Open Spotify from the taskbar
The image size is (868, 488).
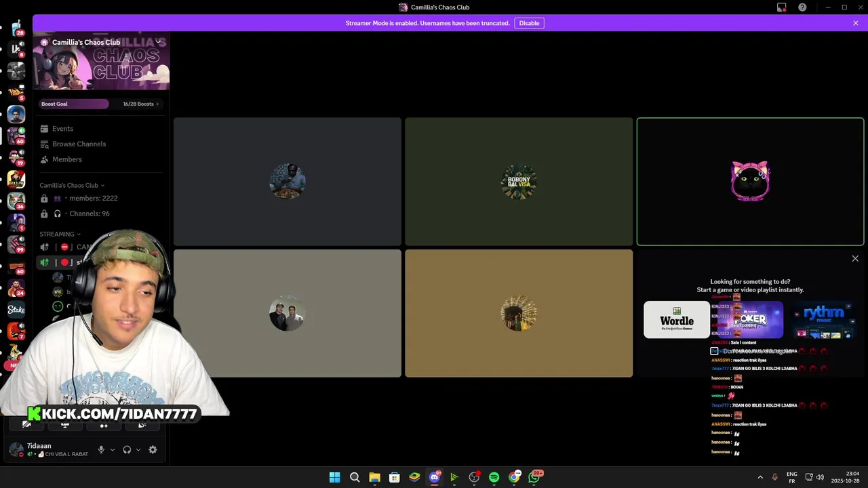click(494, 477)
